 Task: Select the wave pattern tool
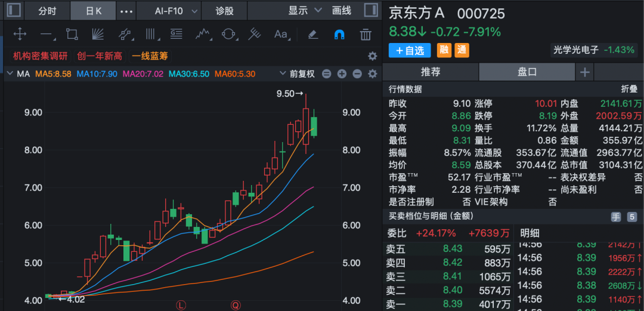203,34
